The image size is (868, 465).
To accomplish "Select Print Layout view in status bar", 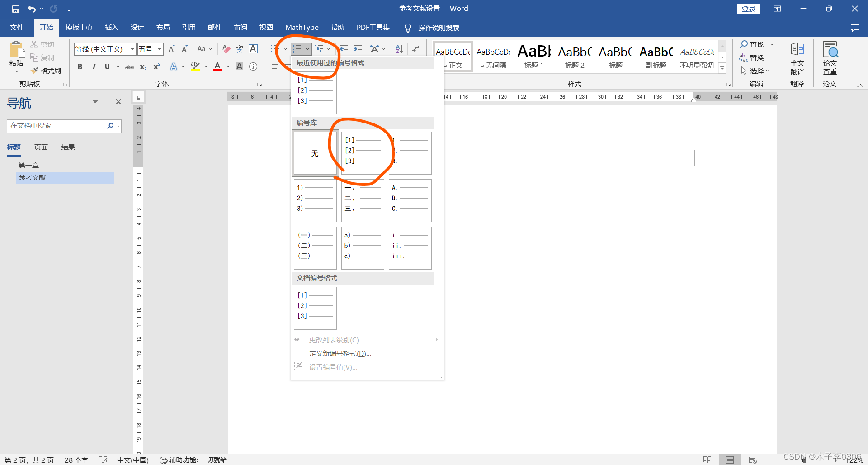I will (730, 460).
